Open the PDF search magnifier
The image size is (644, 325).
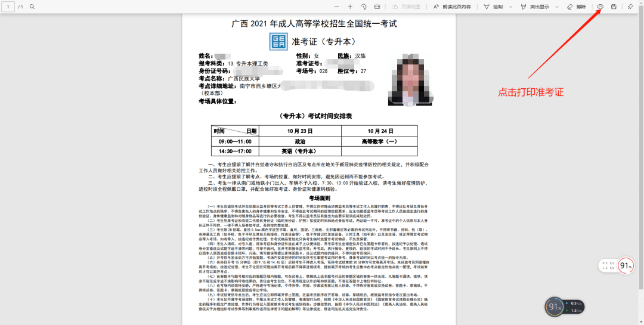tap(32, 7)
